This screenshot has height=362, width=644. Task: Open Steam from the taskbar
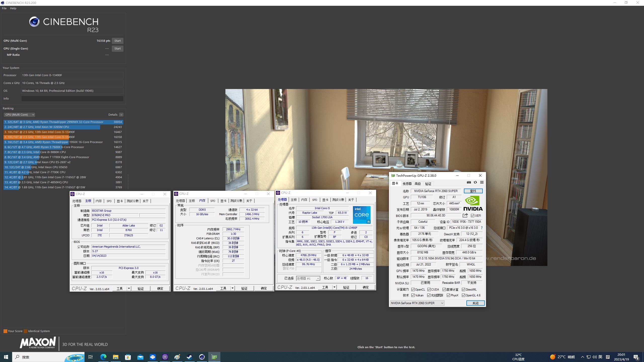click(x=190, y=357)
